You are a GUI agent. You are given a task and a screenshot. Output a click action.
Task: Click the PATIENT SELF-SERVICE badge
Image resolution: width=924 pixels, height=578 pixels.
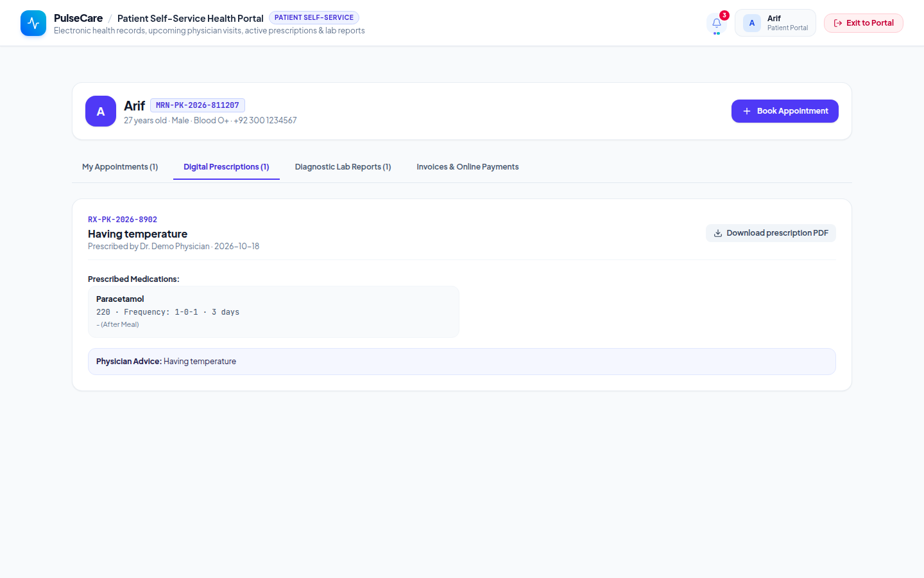[x=314, y=17]
